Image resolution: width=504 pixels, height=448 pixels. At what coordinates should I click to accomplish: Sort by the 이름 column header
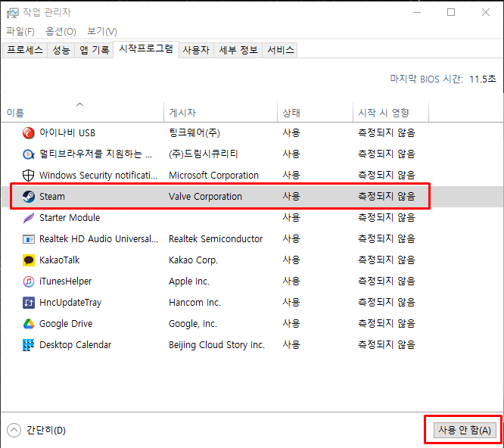(82, 112)
